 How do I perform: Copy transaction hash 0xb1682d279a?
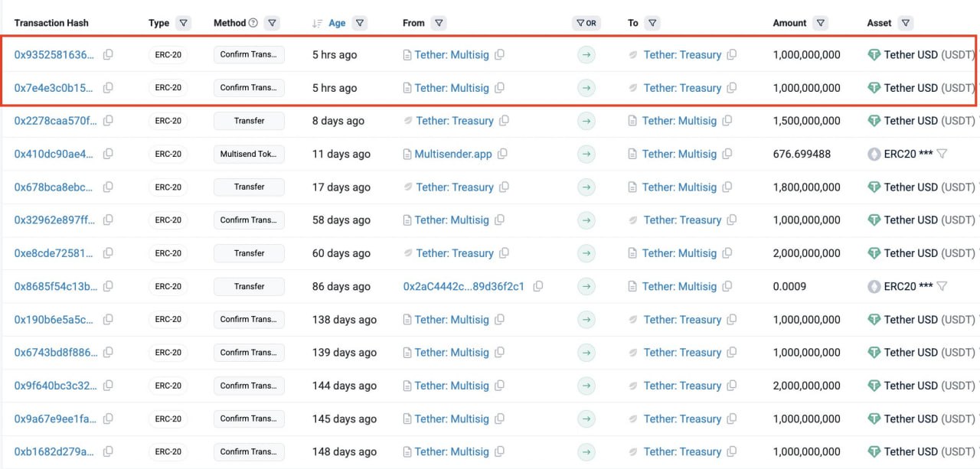(x=108, y=451)
